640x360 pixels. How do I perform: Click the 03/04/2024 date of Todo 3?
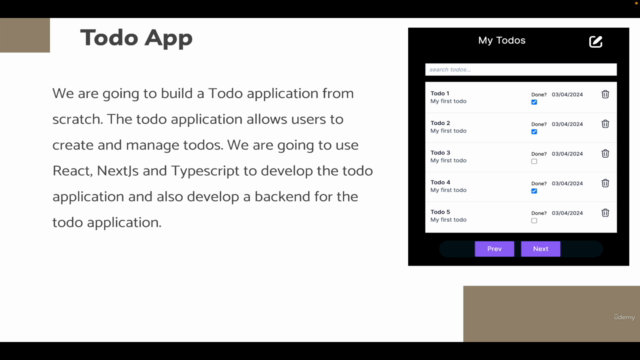567,154
